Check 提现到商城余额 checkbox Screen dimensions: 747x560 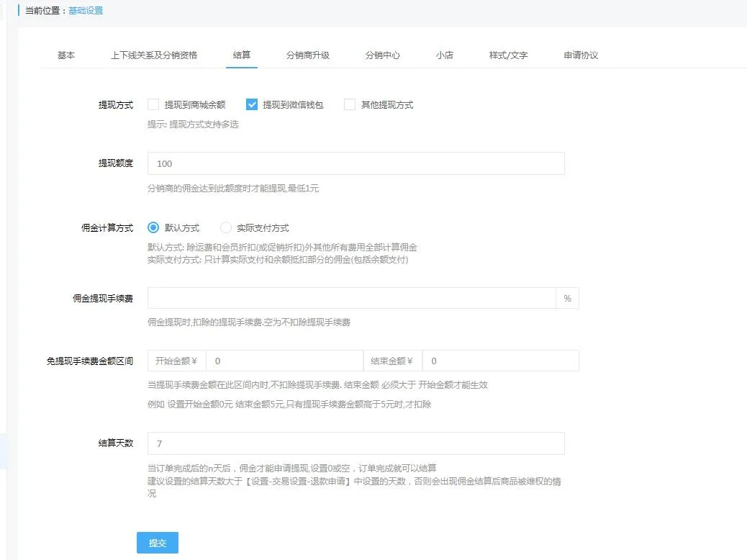[x=153, y=104]
